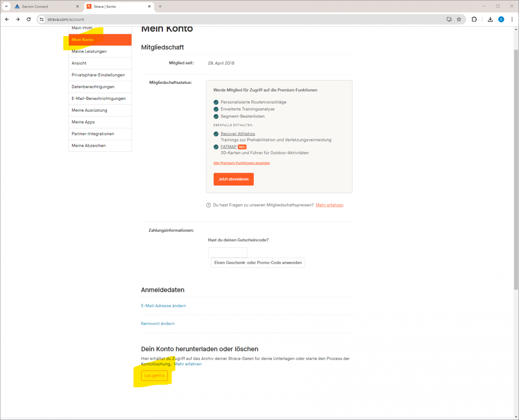The image size is (519, 420).
Task: Reload the Strava account page
Action: click(x=29, y=19)
